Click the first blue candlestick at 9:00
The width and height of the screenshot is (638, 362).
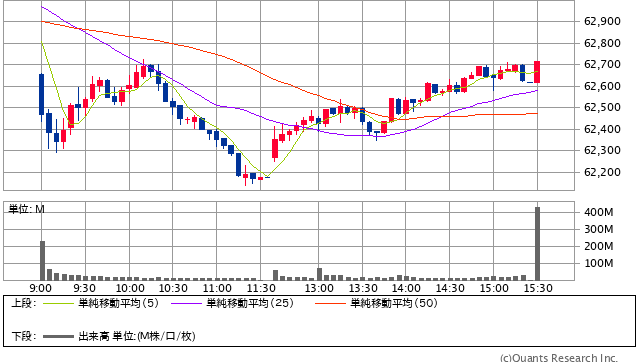point(42,94)
